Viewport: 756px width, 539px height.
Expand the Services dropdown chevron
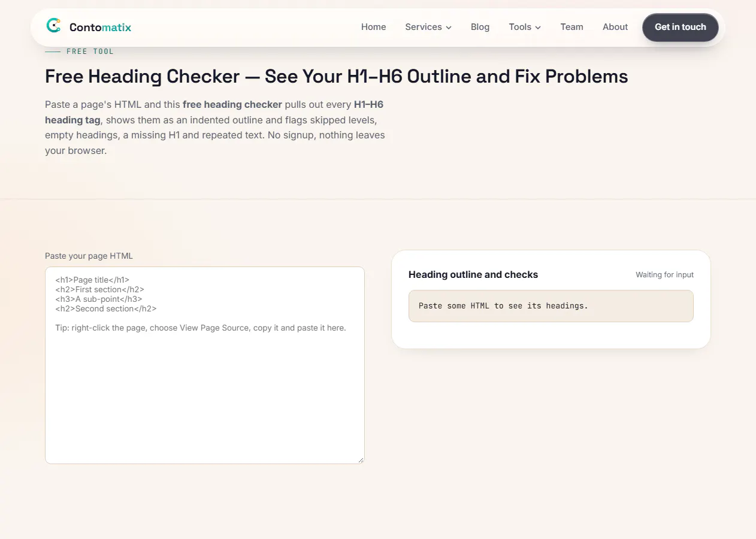pyautogui.click(x=449, y=28)
